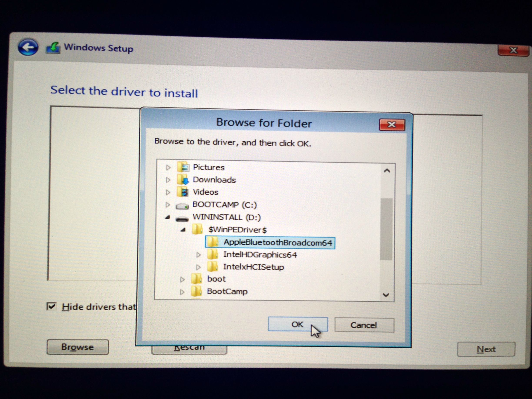Close the Browse for Folder dialog
This screenshot has width=532, height=399.
point(392,125)
